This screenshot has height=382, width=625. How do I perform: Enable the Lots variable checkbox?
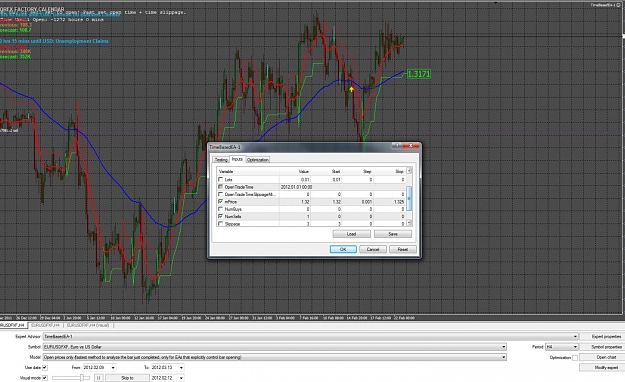[220, 179]
